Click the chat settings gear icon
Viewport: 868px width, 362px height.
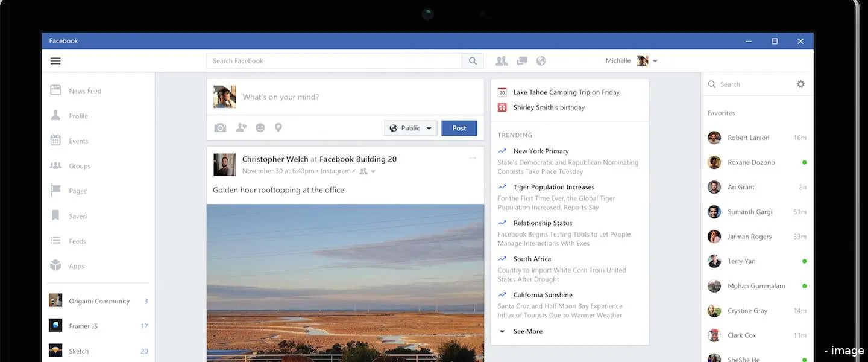[800, 84]
